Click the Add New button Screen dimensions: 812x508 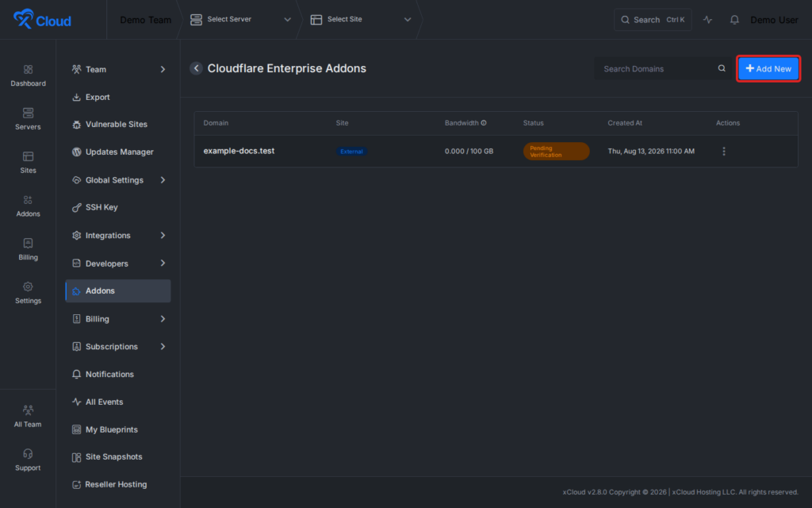768,68
